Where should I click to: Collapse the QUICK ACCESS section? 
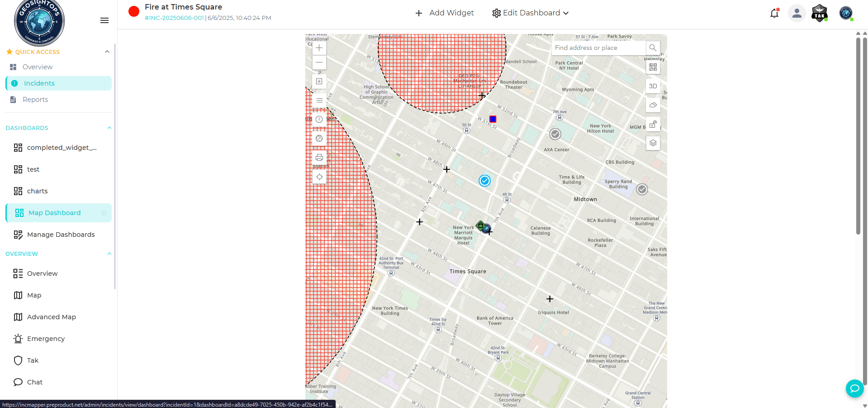coord(107,51)
